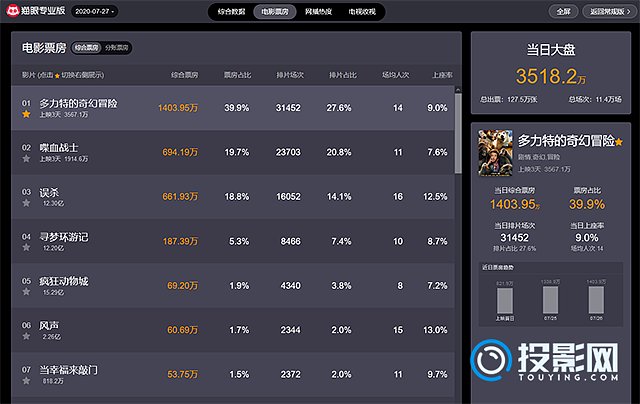Star the movie 误杀
The image size is (640, 404).
26,203
